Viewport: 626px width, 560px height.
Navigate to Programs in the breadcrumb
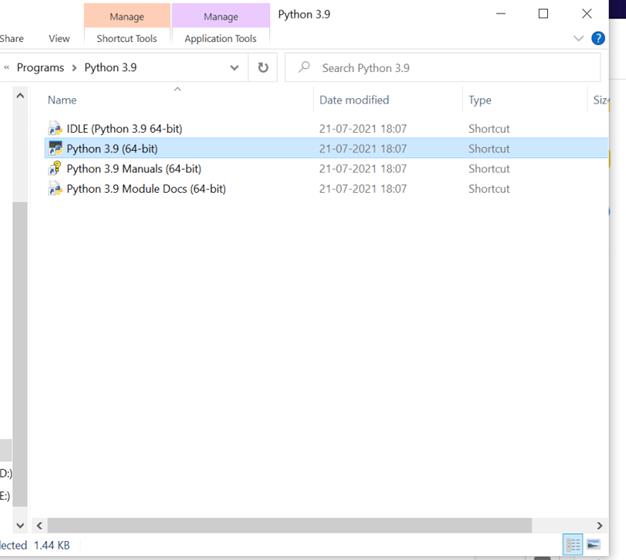click(x=40, y=67)
